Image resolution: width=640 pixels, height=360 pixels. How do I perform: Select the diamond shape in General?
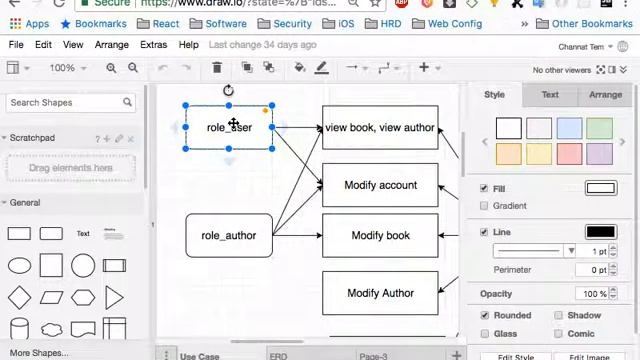point(19,298)
